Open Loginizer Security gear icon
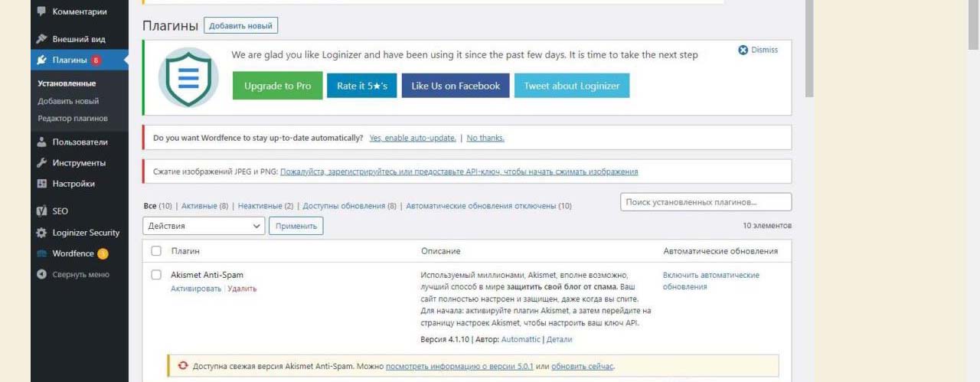 pos(42,233)
